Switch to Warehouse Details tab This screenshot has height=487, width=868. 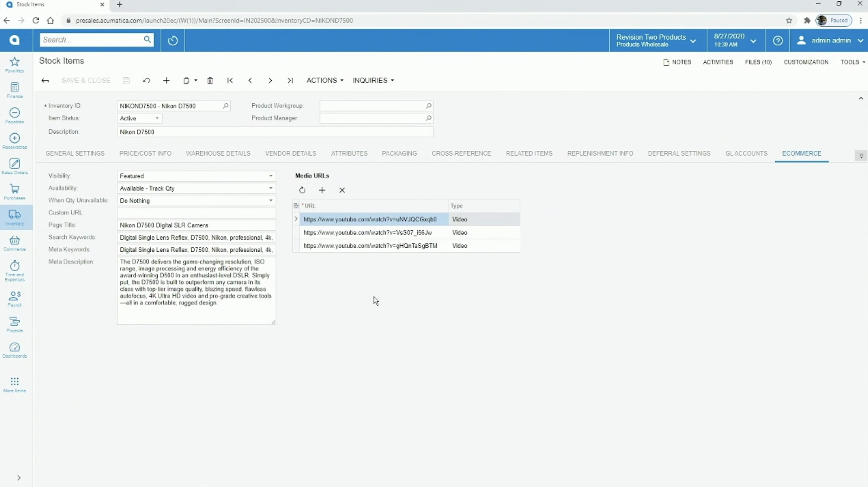(218, 154)
